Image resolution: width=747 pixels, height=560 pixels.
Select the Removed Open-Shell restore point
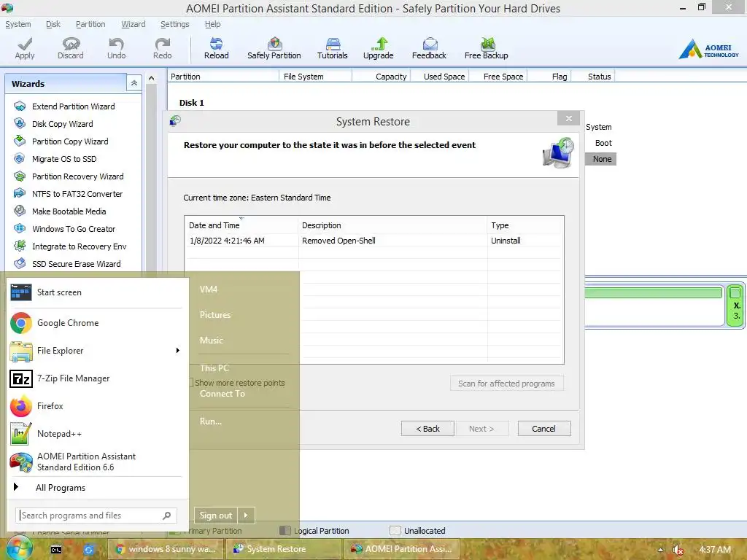(x=374, y=241)
